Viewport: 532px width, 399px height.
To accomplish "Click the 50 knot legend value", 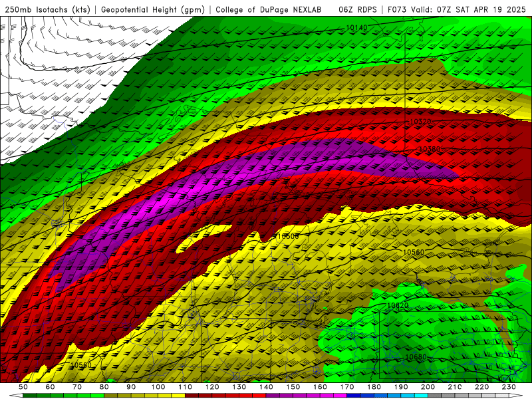I will [x=23, y=387].
